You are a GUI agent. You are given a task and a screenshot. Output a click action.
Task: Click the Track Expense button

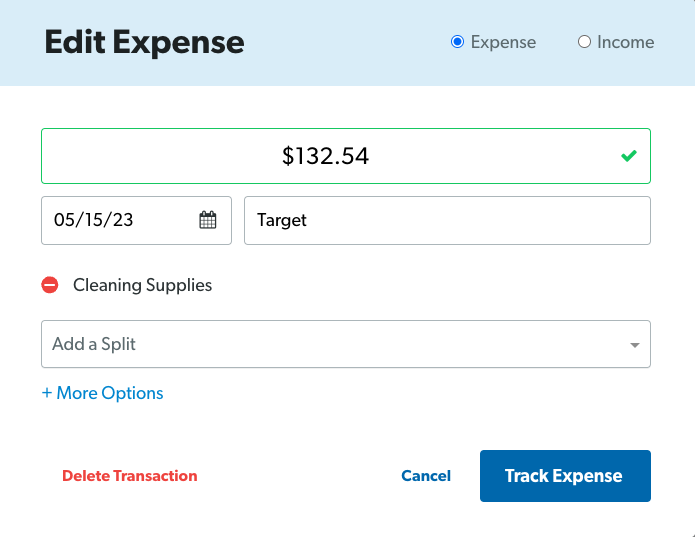click(565, 476)
